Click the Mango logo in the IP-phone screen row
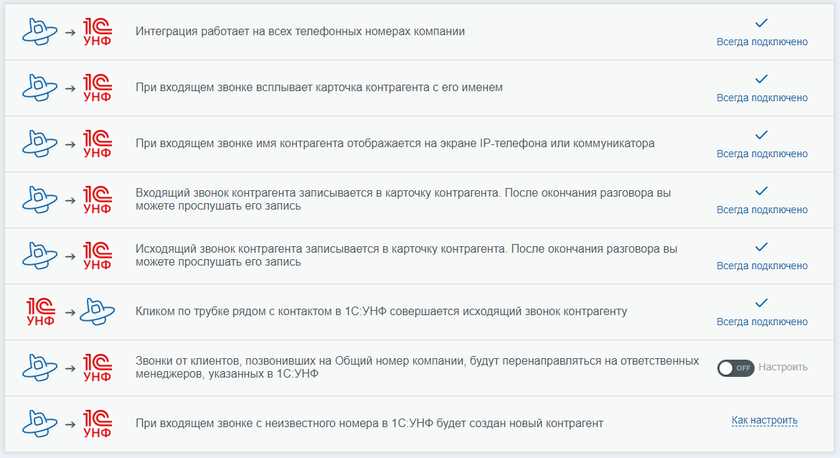 coord(40,143)
